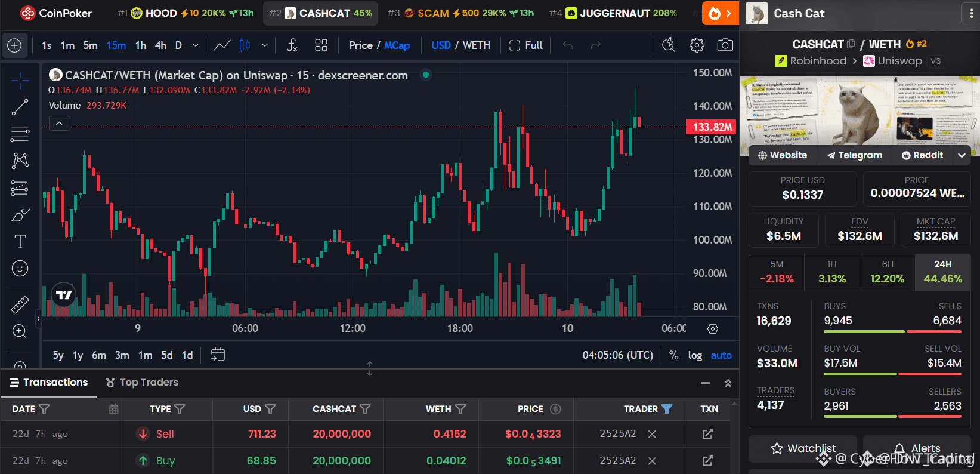
Task: Open the forecasting and measurement tool
Action: 20,187
